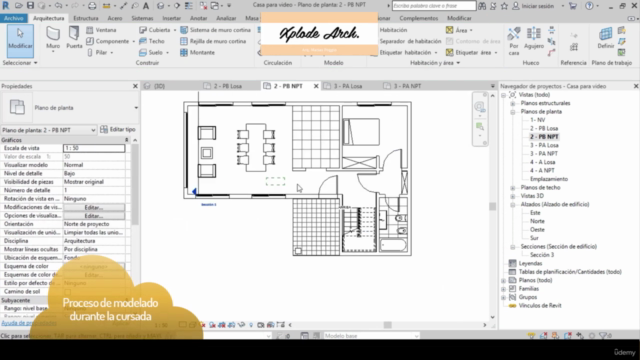
Task: Expand the Vistas 3D tree node
Action: pyautogui.click(x=512, y=196)
